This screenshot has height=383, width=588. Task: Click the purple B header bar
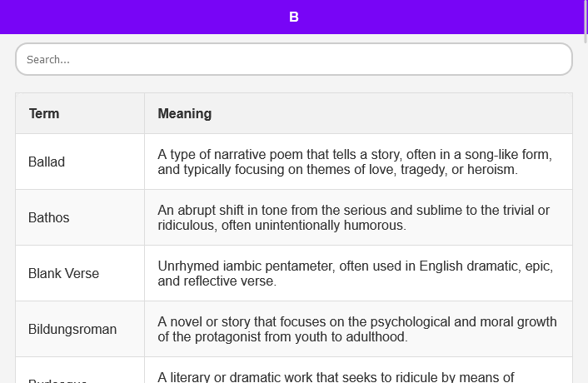(167, 17)
